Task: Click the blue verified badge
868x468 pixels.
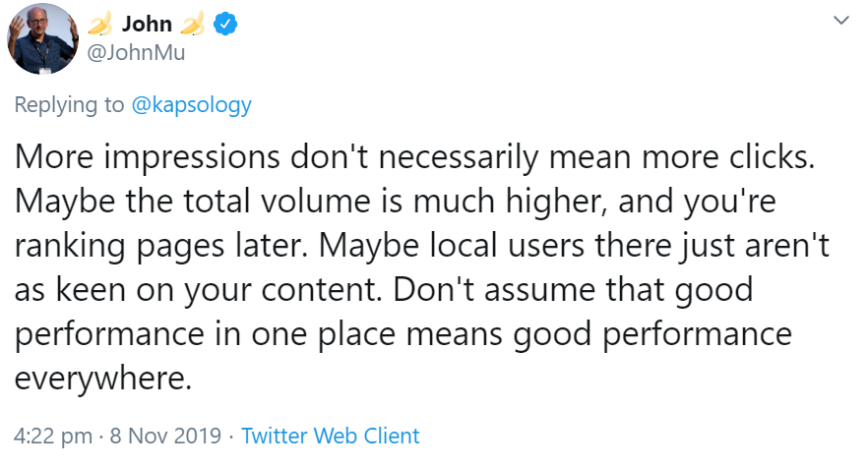Action: click(221, 26)
